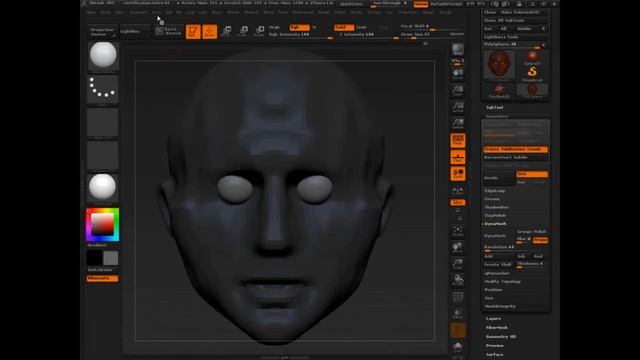Toggle the Alternate button
This screenshot has width=640, height=360.
(102, 278)
